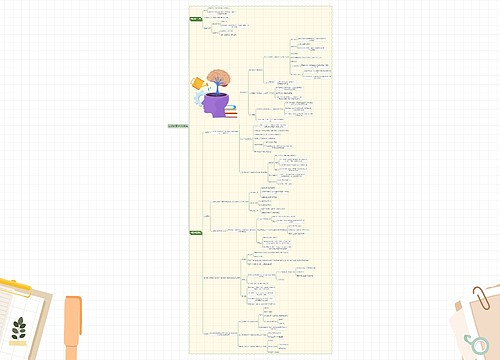Select the yellow watering can graphic
The height and width of the screenshot is (360, 500).
point(199,83)
